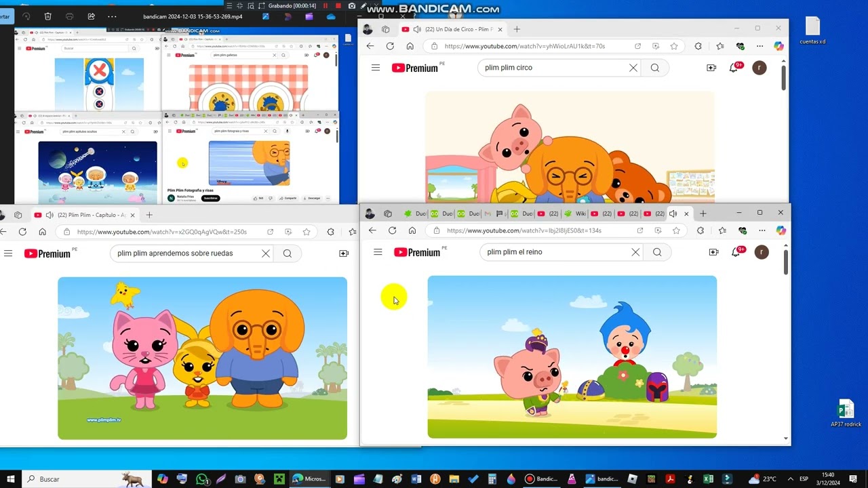Open account menu in el reino window
Viewport: 868px width, 488px height.
coord(762,252)
